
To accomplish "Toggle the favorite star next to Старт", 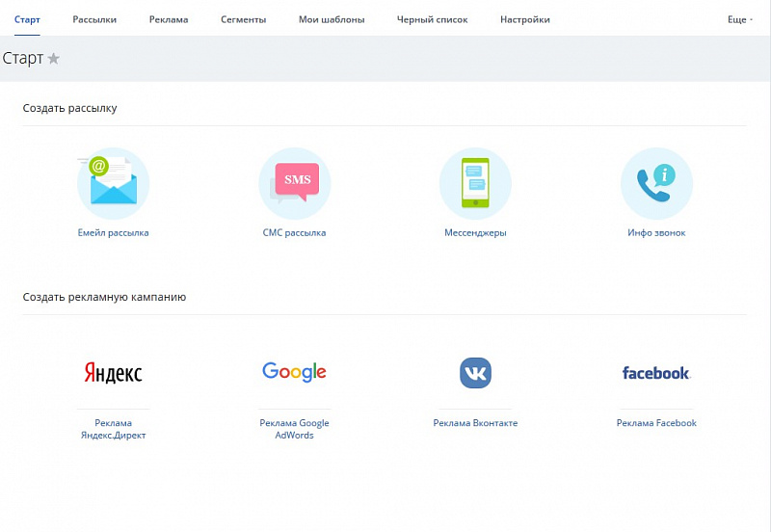I will click(54, 59).
